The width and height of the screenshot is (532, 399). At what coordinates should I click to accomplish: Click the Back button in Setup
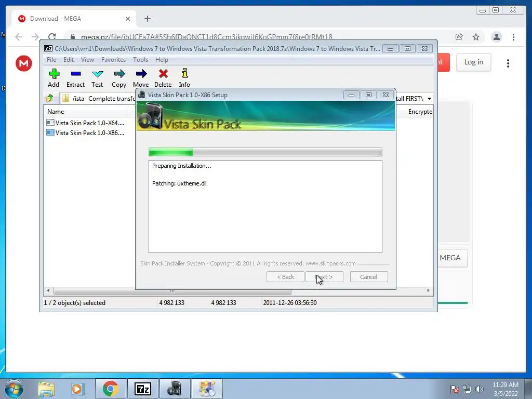click(285, 277)
